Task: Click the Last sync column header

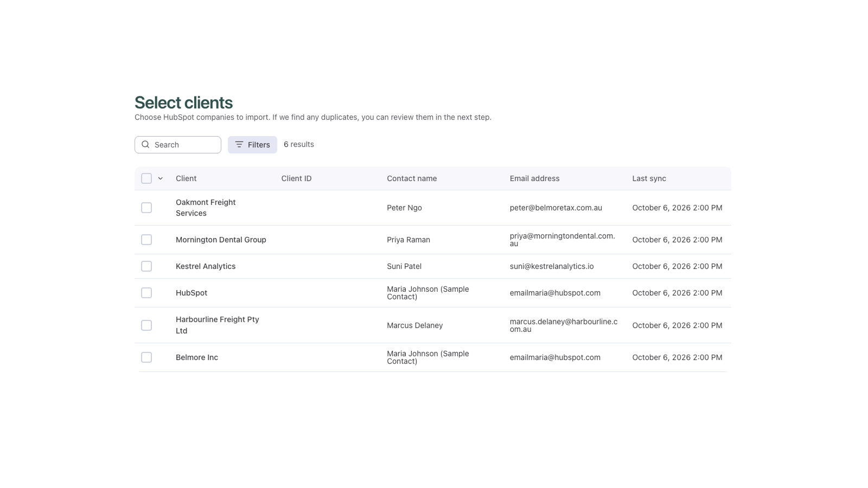Action: click(649, 178)
